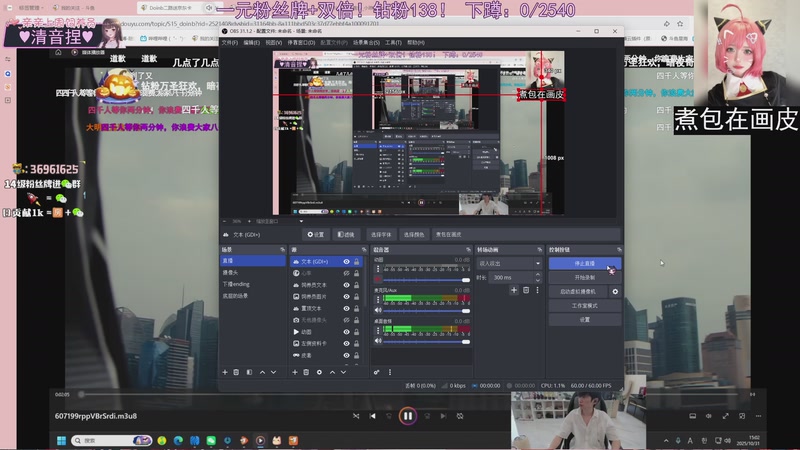Unmute the 动图 audio channel icon

[378, 280]
